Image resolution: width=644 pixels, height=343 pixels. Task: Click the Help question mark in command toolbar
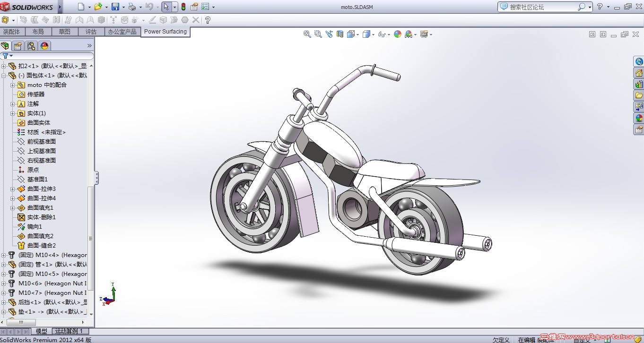coord(208,20)
